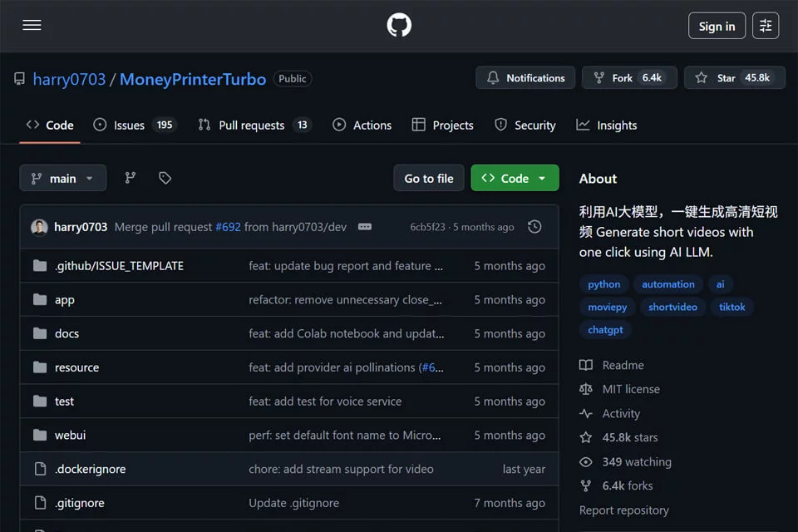This screenshot has height=532, width=798.
Task: Open the main branch selector dropdown
Action: coord(62,178)
